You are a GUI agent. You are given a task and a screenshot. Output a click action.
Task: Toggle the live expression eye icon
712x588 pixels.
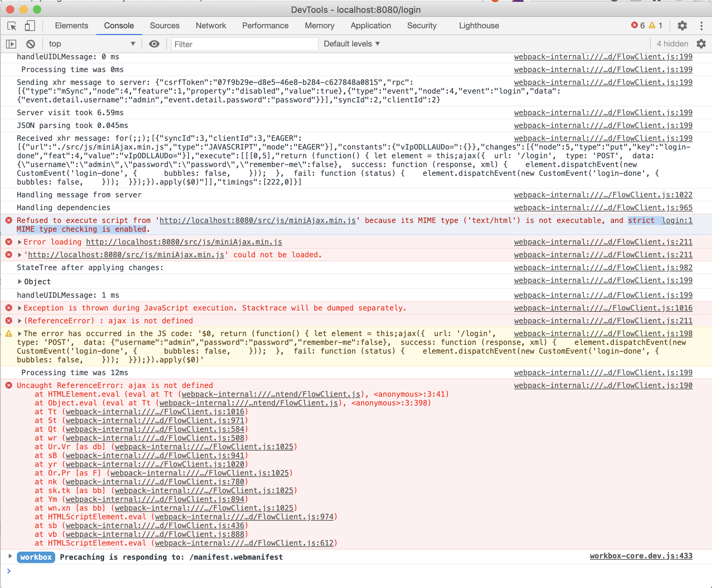click(x=154, y=44)
